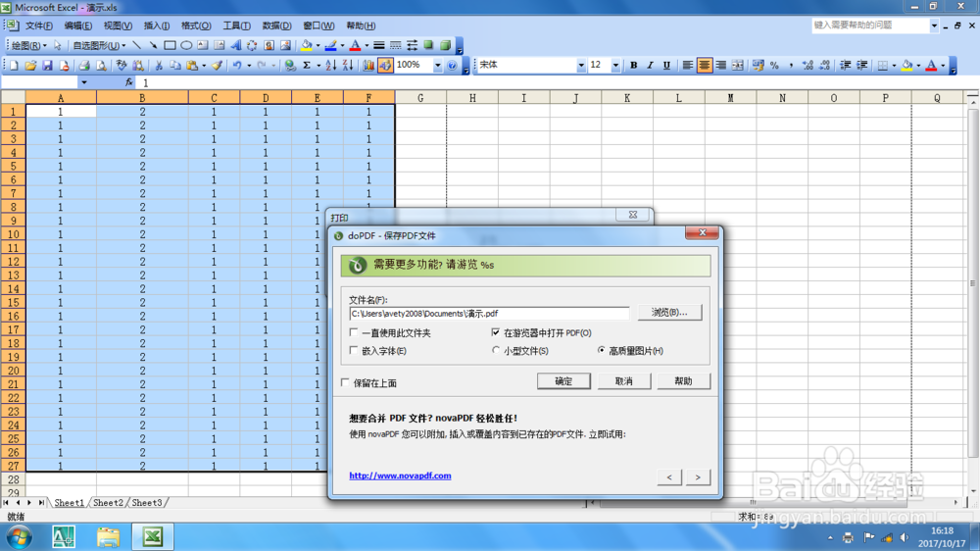Viewport: 980px width, 551px height.
Task: Expand the font name dropdown
Action: coord(580,65)
